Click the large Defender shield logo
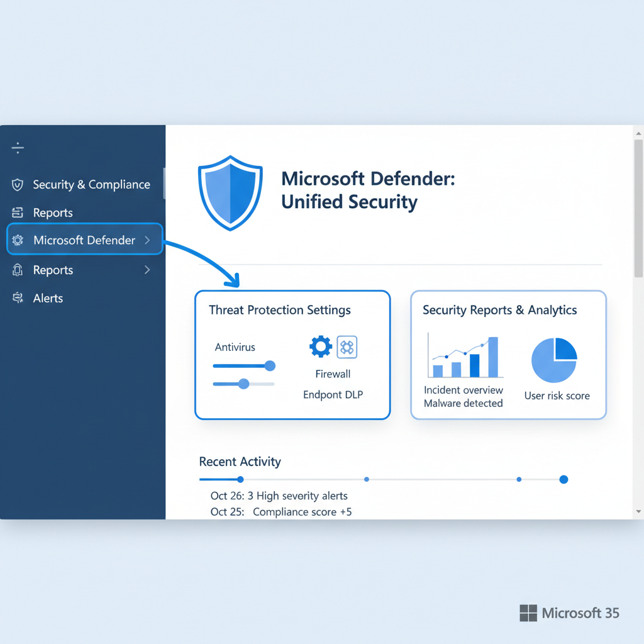The height and width of the screenshot is (644, 644). pos(230,192)
